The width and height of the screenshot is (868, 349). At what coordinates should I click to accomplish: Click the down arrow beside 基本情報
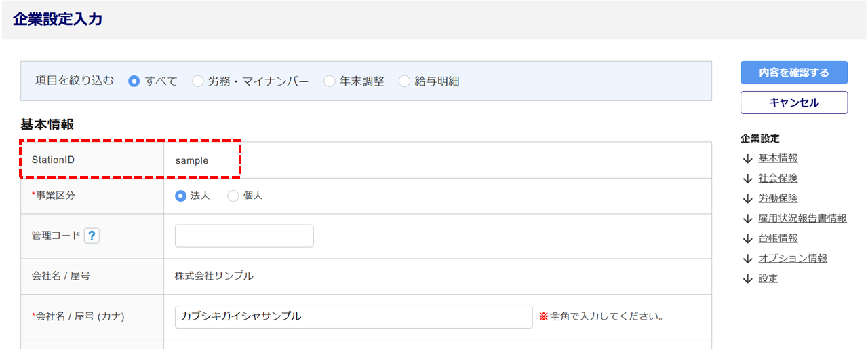748,158
